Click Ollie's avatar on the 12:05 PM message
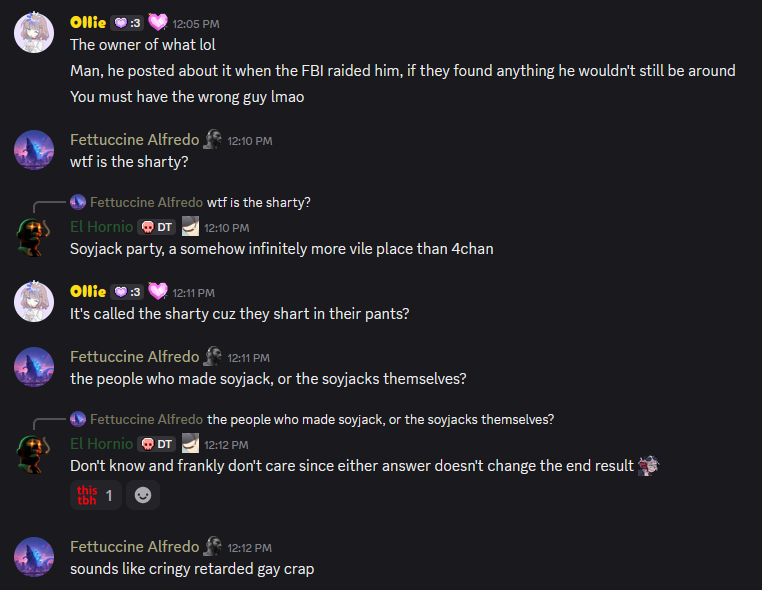The height and width of the screenshot is (590, 762). coord(34,33)
